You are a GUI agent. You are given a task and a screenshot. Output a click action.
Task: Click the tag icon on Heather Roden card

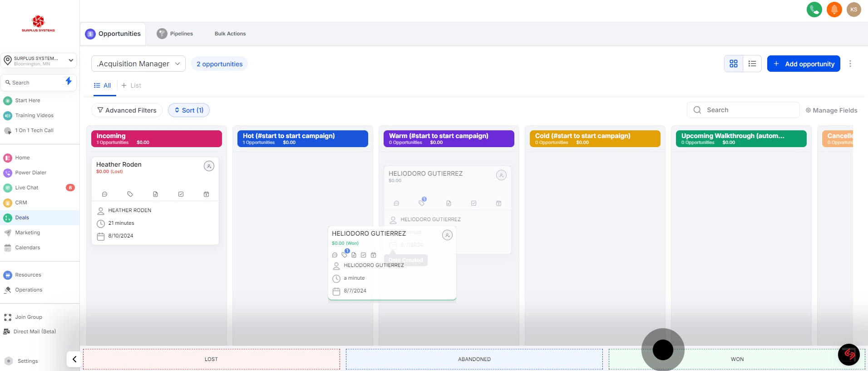[130, 194]
